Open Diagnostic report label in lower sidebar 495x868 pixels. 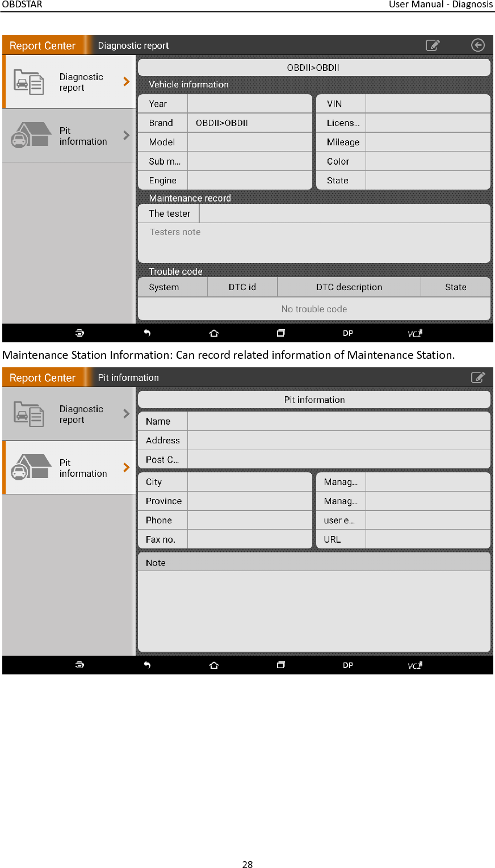(x=81, y=414)
